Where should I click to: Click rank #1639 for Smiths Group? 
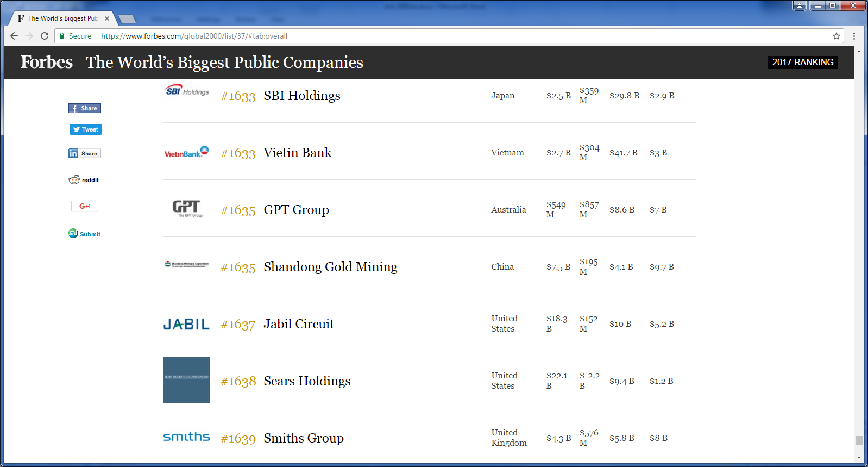(x=238, y=439)
